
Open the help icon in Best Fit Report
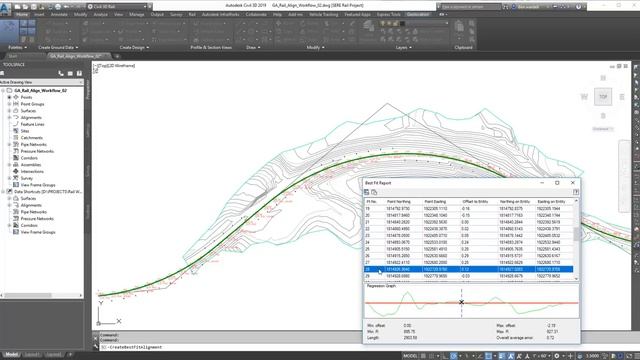pos(576,192)
